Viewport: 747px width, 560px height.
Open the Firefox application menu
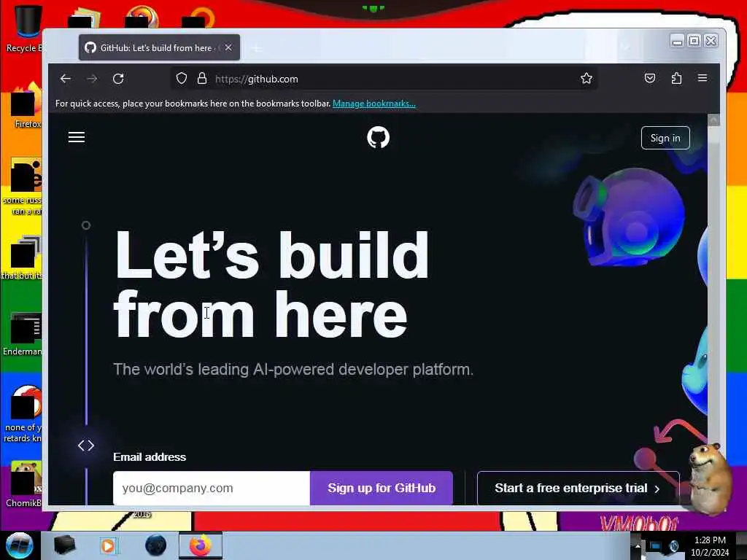tap(703, 78)
